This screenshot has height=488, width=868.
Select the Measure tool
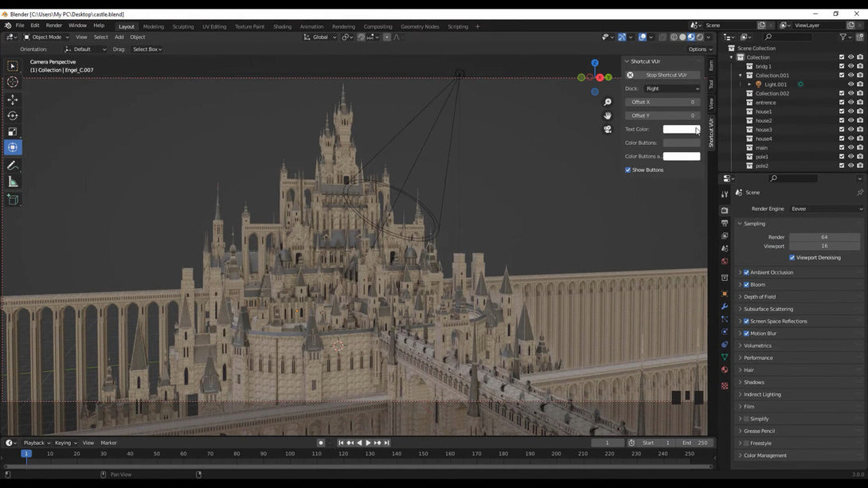[13, 182]
